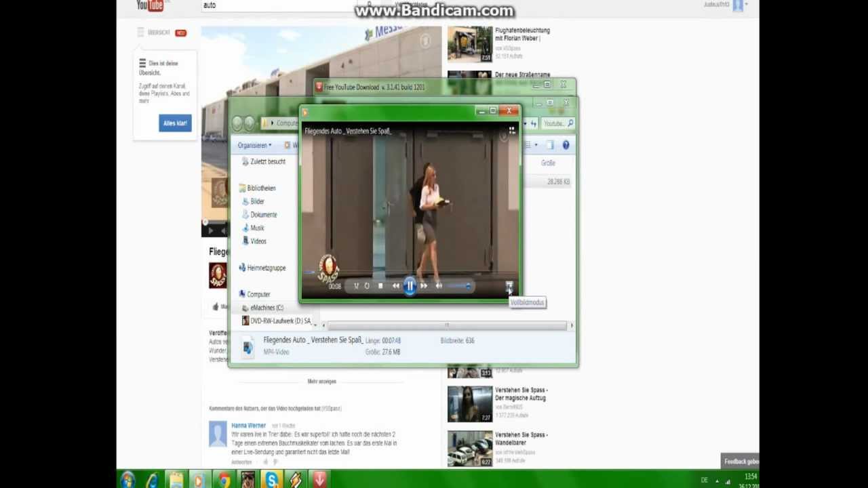This screenshot has height=488, width=868.
Task: Open DVD-RW-Laufwerk (D:) drive
Action: pyautogui.click(x=276, y=321)
